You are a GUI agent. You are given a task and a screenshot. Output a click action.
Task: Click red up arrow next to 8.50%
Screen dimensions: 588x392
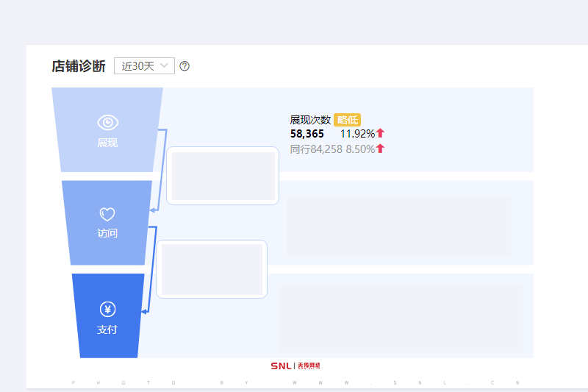coord(380,149)
